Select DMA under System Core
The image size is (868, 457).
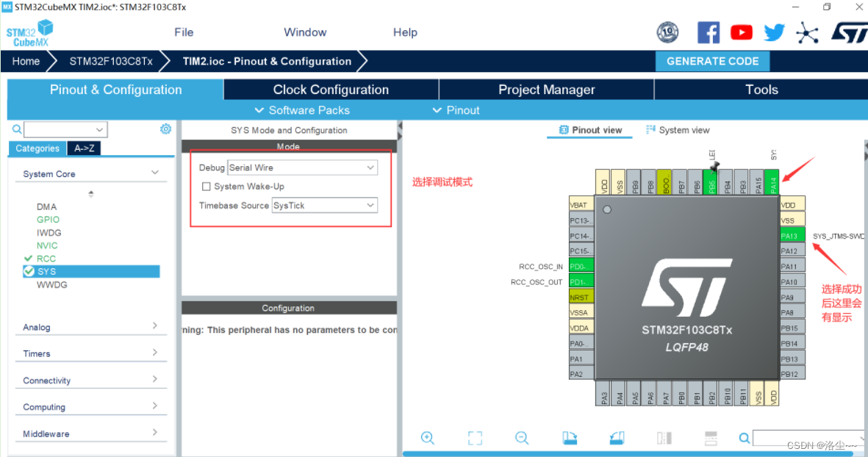[x=46, y=206]
